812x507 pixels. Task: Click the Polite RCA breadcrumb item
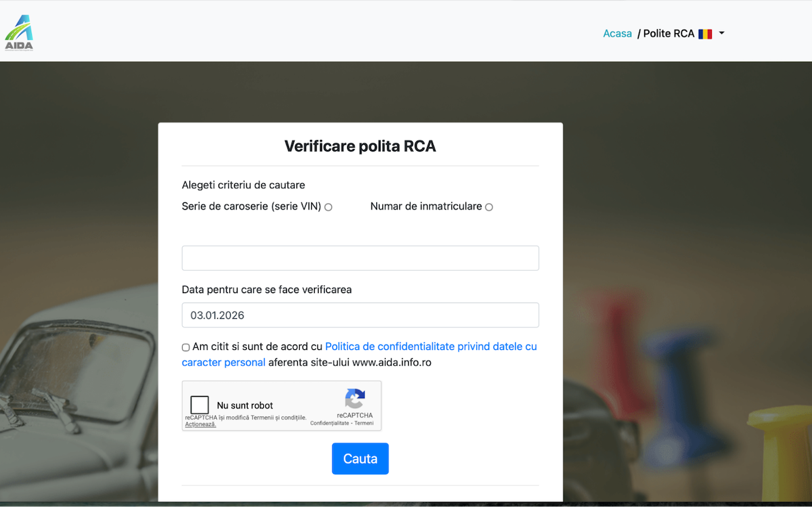[668, 32]
